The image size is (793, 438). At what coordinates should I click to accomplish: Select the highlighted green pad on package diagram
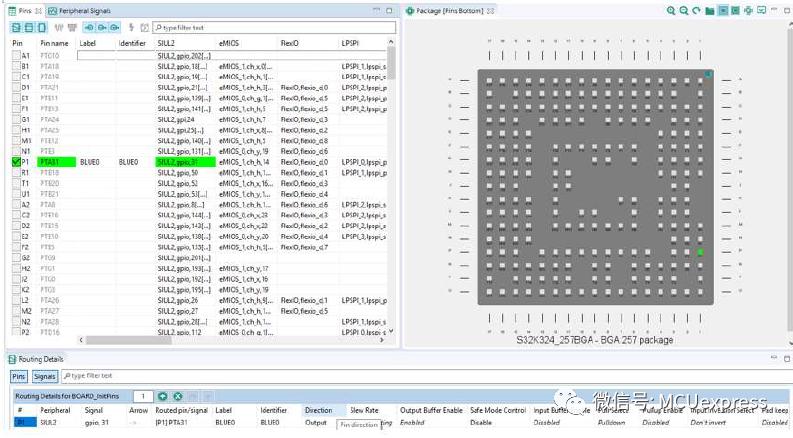(700, 252)
